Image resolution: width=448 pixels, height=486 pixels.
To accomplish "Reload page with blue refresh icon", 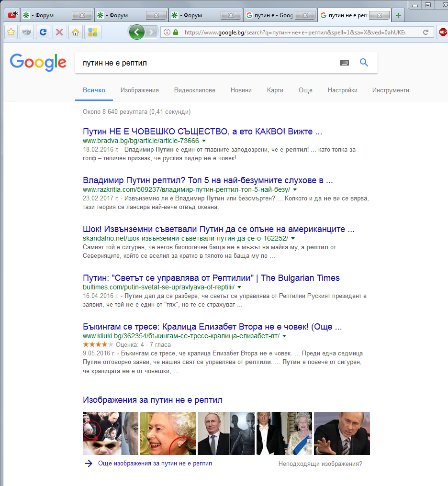I will click(x=43, y=32).
